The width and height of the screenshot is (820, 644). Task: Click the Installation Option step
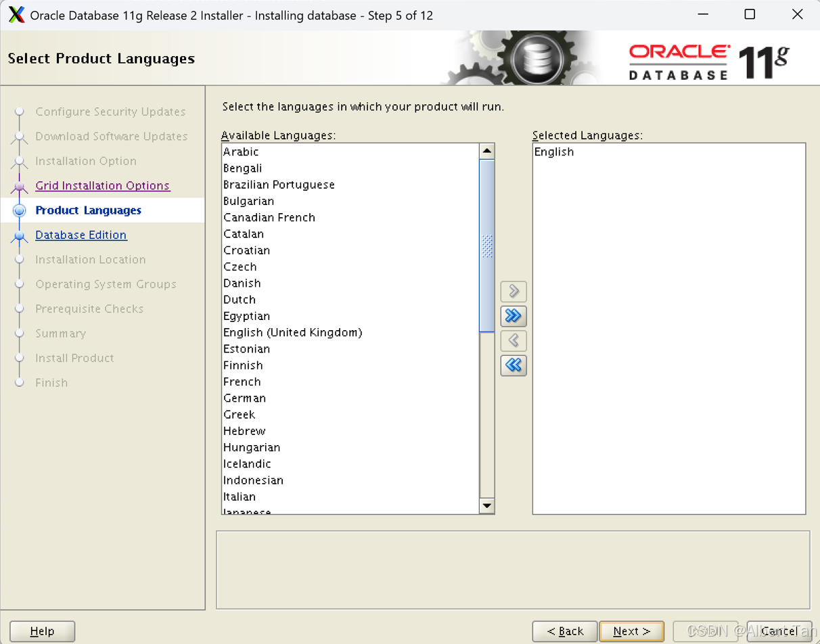[86, 161]
